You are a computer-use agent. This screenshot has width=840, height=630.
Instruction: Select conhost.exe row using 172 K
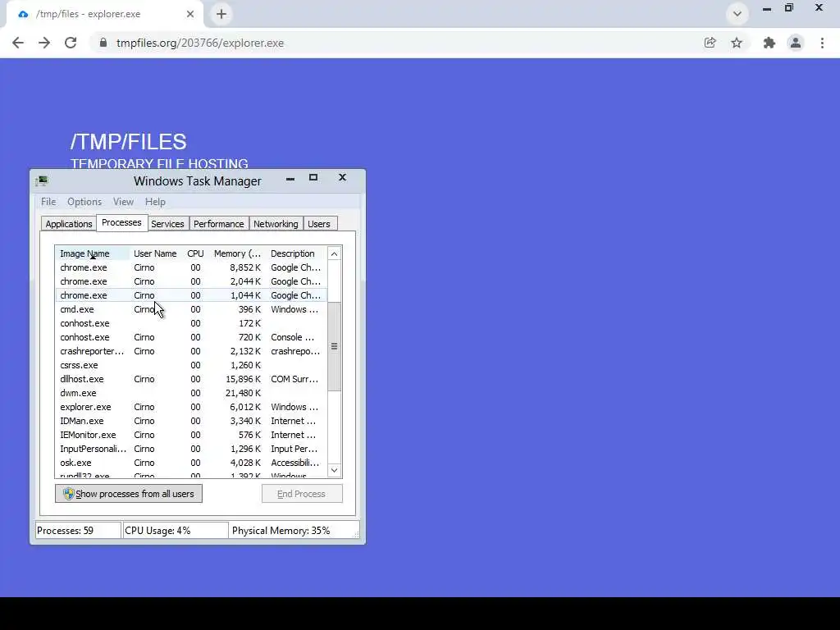[190, 323]
